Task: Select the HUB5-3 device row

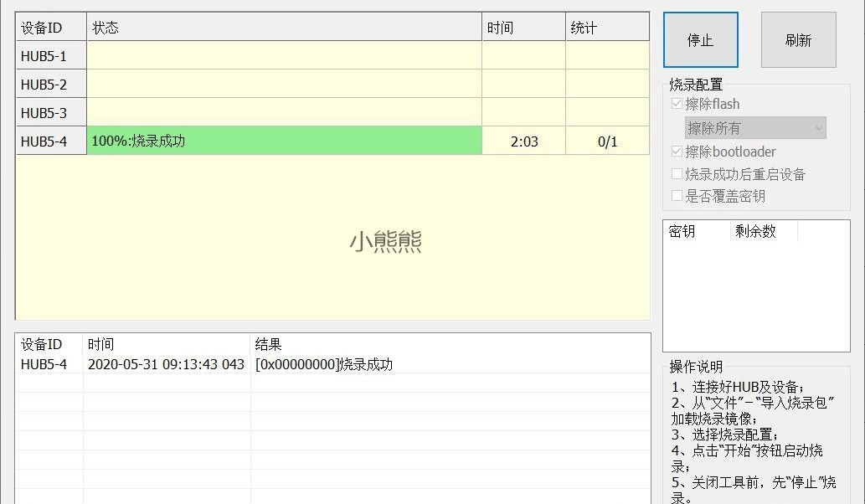Action: click(49, 111)
